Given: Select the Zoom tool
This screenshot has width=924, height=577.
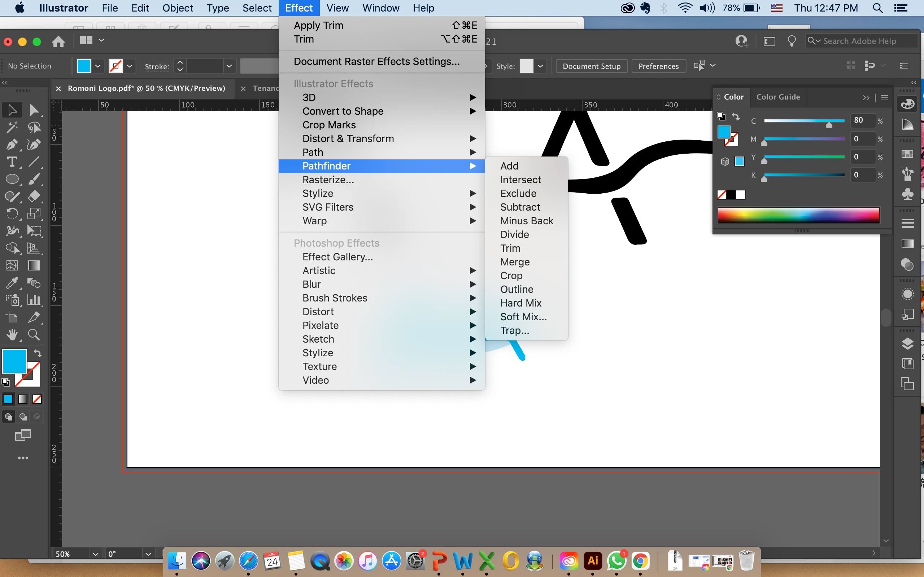Looking at the screenshot, I should 34,335.
